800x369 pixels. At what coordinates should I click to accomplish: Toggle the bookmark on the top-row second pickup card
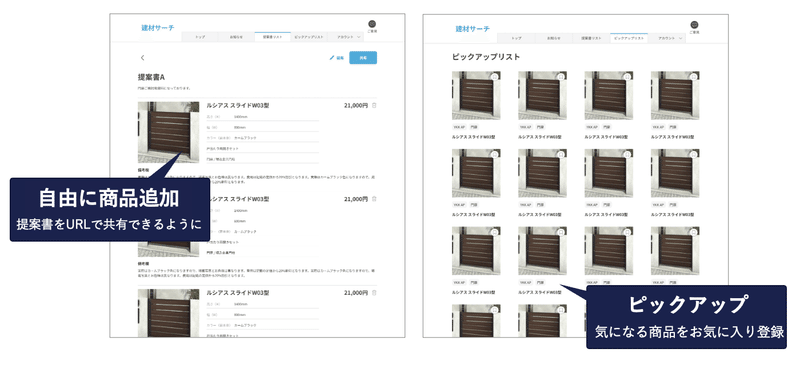click(561, 77)
